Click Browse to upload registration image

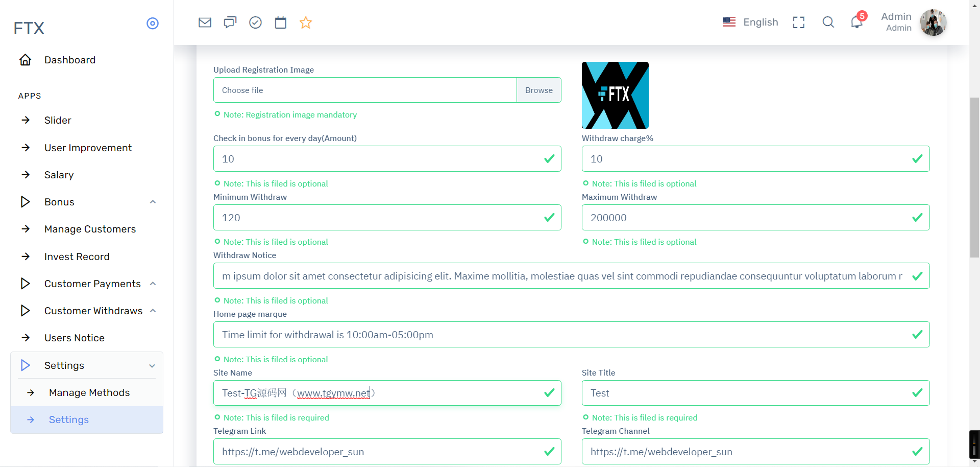[539, 90]
